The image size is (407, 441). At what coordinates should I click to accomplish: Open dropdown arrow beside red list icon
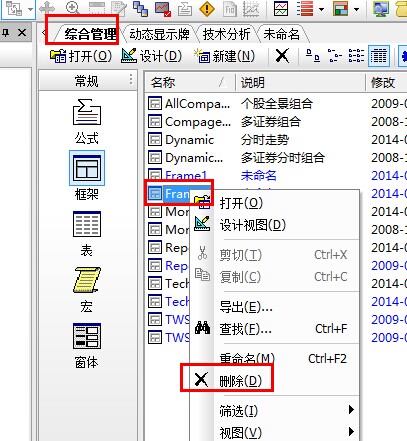(x=321, y=9)
